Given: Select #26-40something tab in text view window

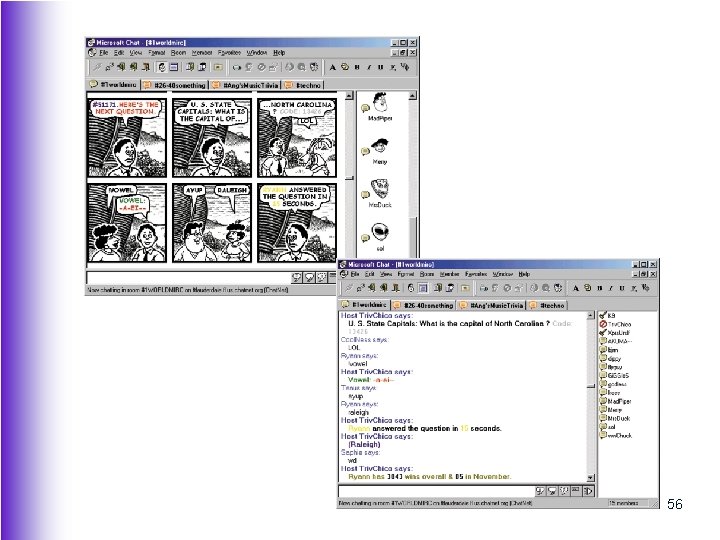Looking at the screenshot, I should tap(423, 305).
